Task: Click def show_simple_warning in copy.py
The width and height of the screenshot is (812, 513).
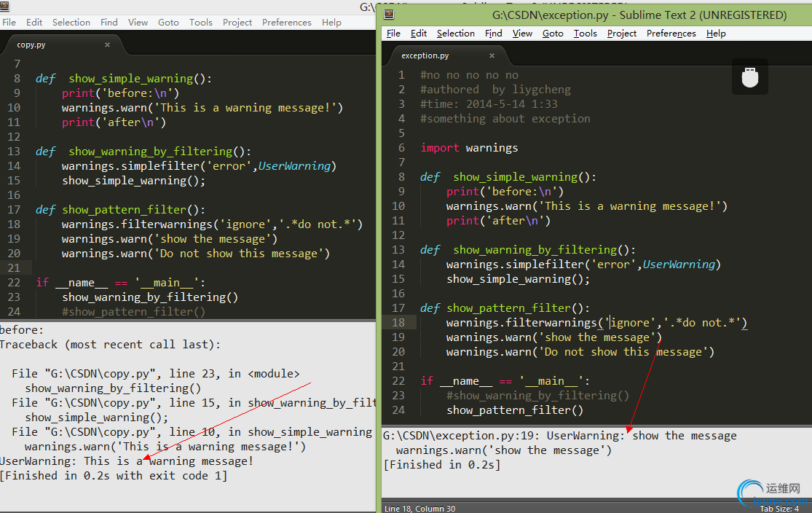Action: (123, 79)
